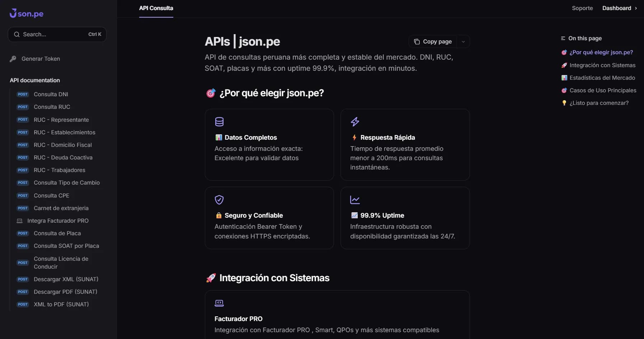This screenshot has height=339, width=644.
Task: Click the POST badge beside Consulta DNI
Action: pos(22,94)
